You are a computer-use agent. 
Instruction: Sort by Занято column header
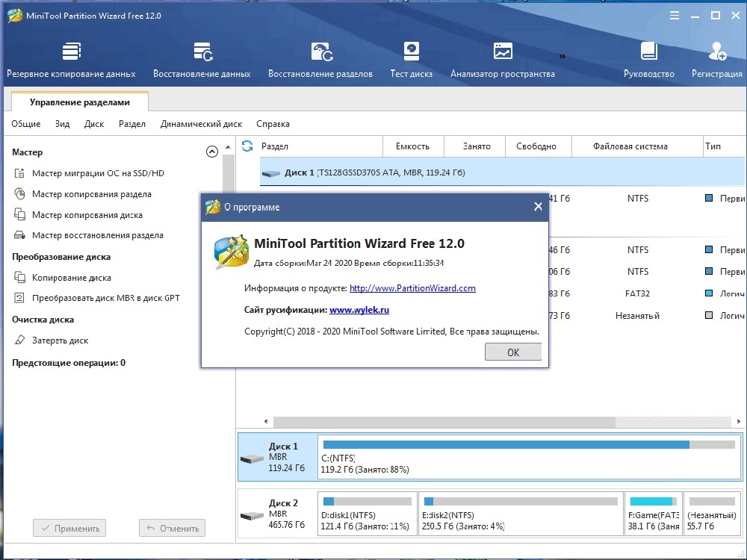point(474,146)
